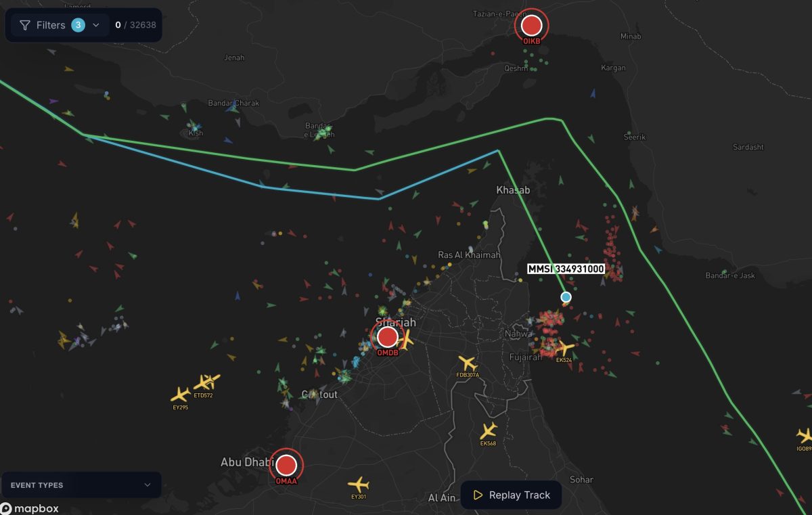
Task: Click the MMSI 334931000 vessel label
Action: (566, 269)
